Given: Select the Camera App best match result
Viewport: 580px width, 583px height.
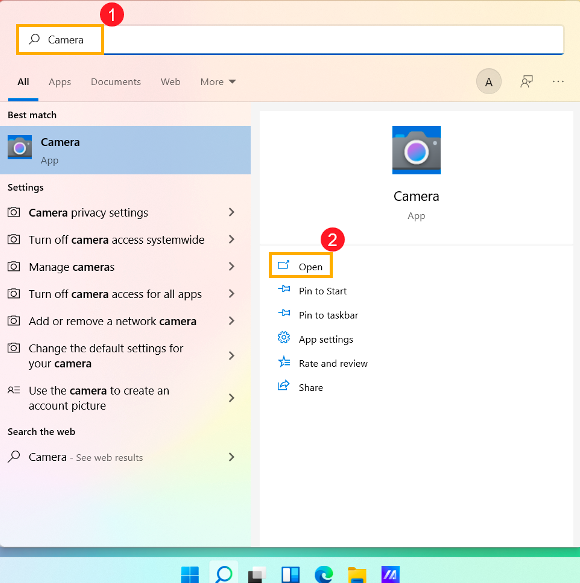Looking at the screenshot, I should coord(125,150).
